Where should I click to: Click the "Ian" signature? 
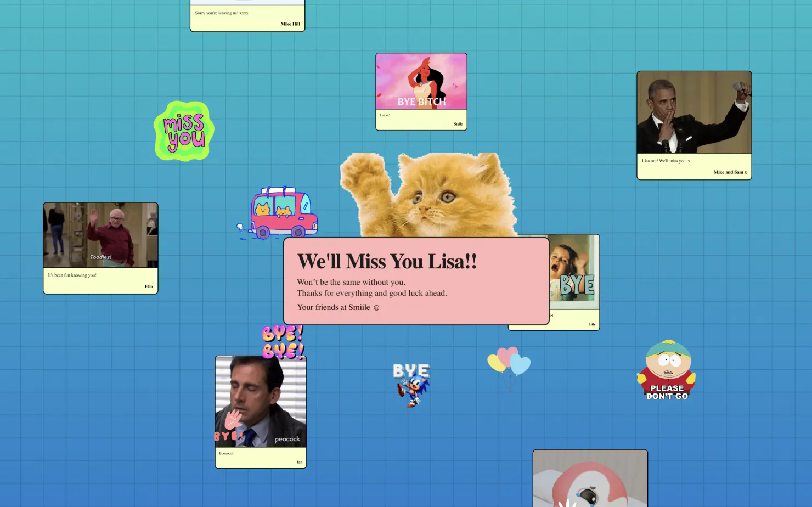300,462
